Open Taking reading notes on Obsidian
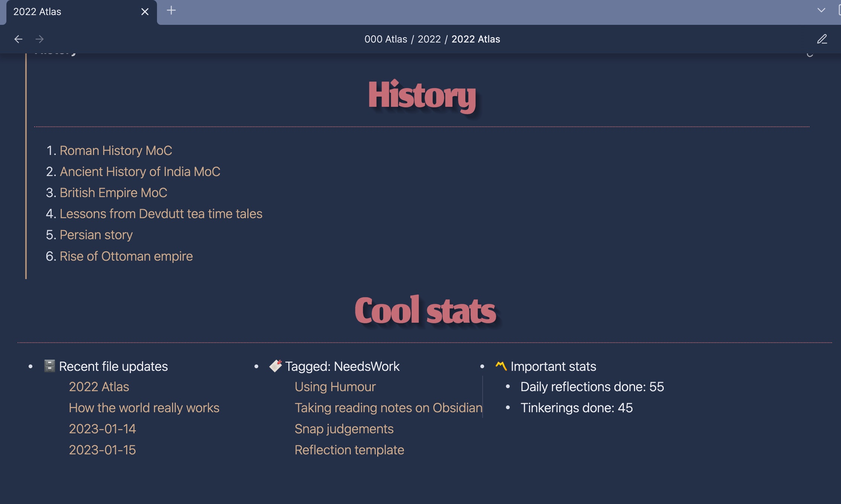This screenshot has height=504, width=841. [x=389, y=408]
